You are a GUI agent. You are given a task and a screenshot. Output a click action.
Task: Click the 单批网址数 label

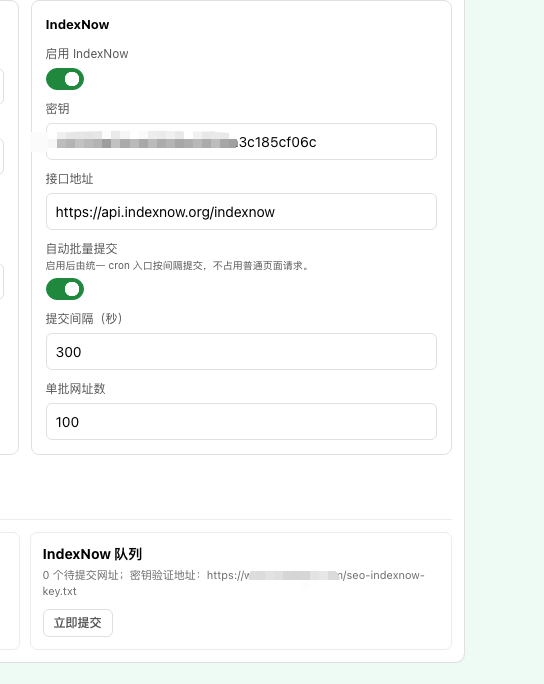[75, 389]
